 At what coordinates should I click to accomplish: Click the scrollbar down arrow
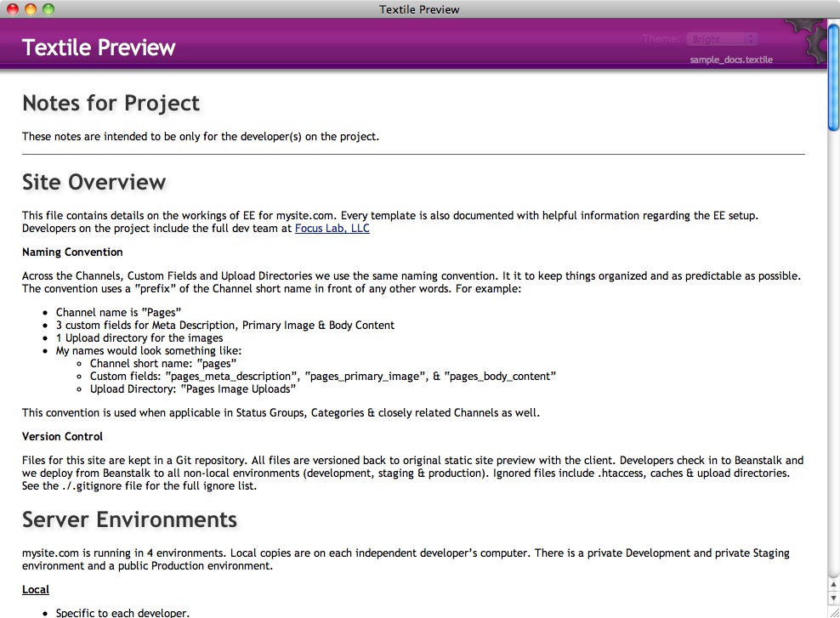[833, 598]
